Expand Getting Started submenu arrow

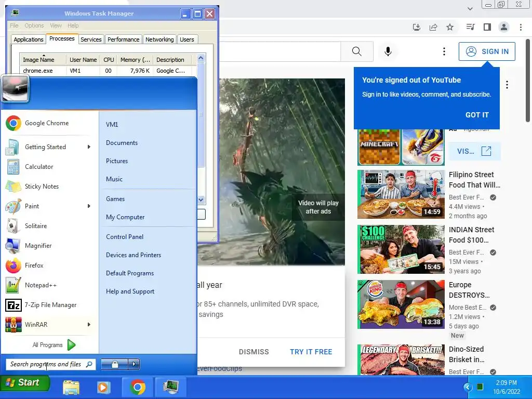89,147
